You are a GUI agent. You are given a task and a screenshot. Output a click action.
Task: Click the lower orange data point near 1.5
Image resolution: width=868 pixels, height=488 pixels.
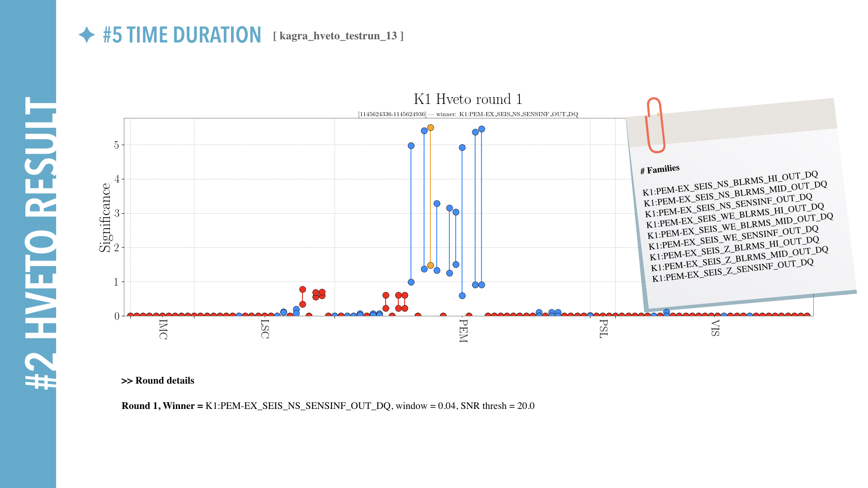tap(430, 265)
